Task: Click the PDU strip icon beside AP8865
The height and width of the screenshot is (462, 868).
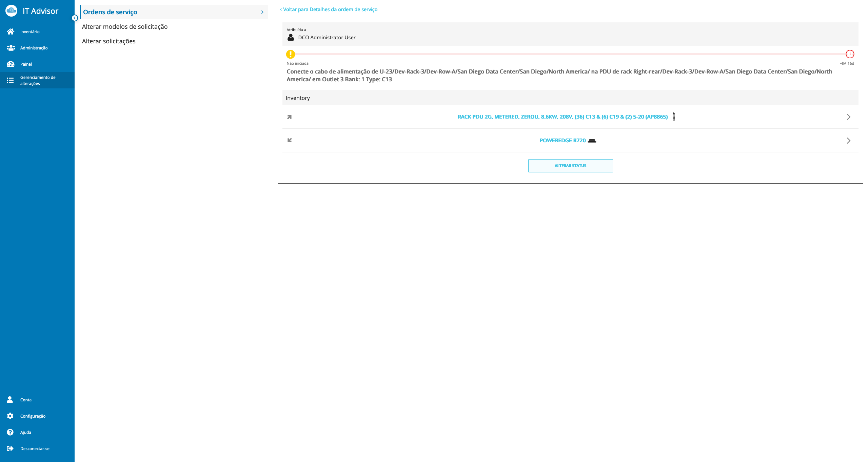Action: coord(674,117)
